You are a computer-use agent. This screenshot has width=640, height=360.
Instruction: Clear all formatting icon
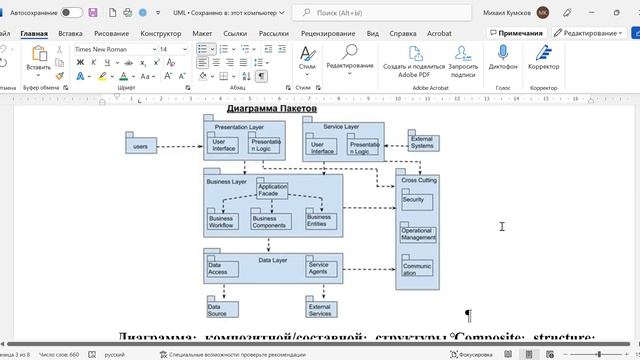click(x=171, y=63)
